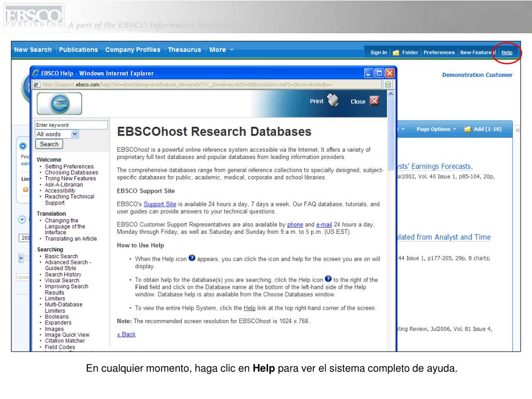The image size is (532, 399).
Task: Click Add (1-10) button
Action: (x=487, y=129)
